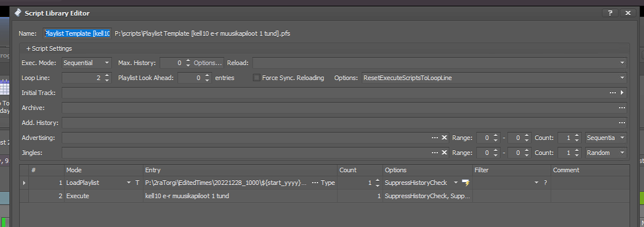The height and width of the screenshot is (227, 644).
Task: Click the lightning options icon in row 1
Action: [466, 183]
